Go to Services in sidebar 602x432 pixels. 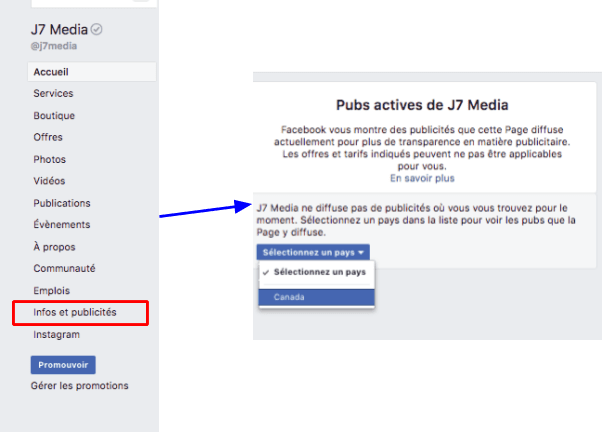click(x=53, y=94)
